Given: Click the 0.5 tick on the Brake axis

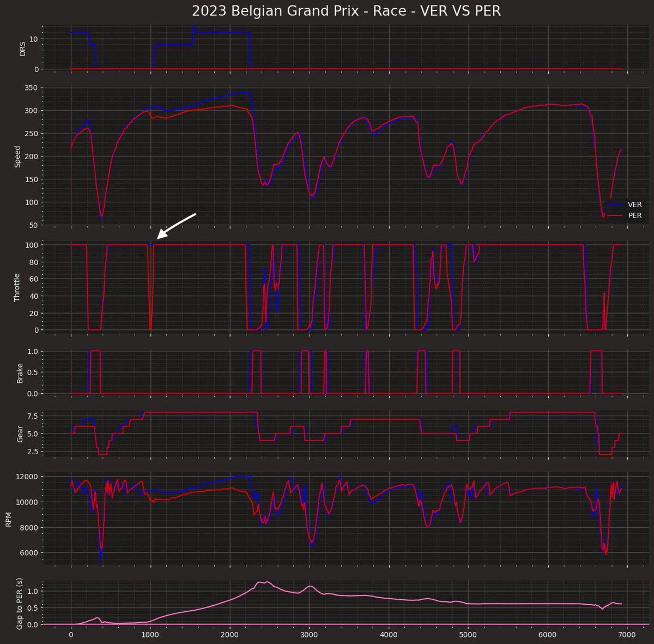Looking at the screenshot, I should pyautogui.click(x=32, y=372).
